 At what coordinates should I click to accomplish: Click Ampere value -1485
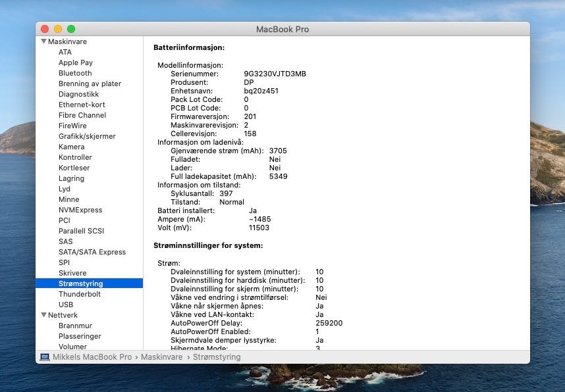(x=260, y=219)
